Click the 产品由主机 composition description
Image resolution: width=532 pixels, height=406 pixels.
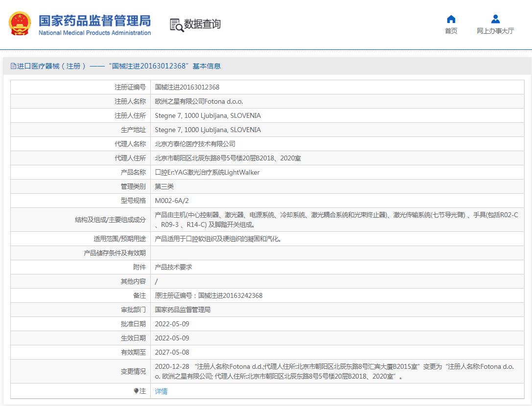(336, 220)
